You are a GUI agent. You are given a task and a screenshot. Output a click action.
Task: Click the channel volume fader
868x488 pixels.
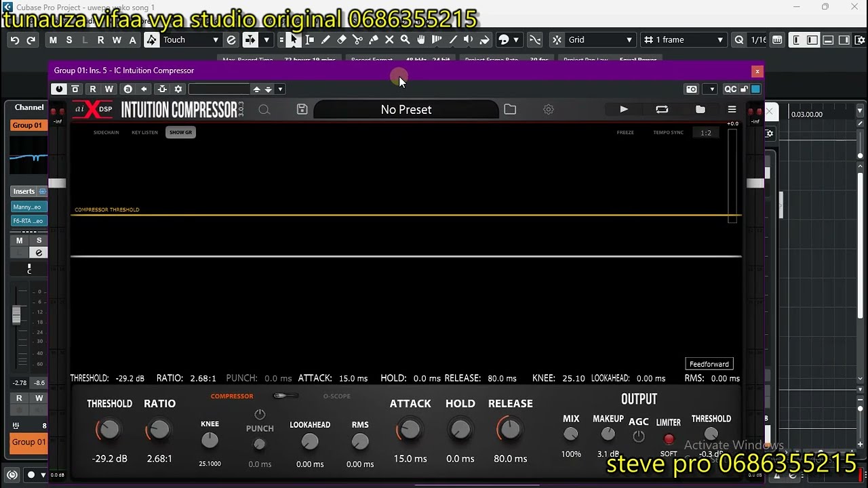click(16, 314)
